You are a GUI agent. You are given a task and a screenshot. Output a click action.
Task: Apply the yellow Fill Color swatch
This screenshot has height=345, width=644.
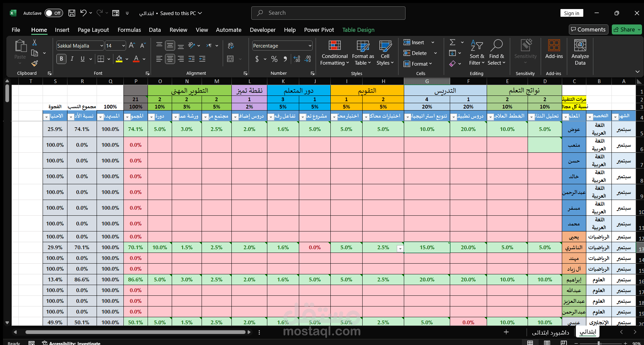pyautogui.click(x=119, y=59)
